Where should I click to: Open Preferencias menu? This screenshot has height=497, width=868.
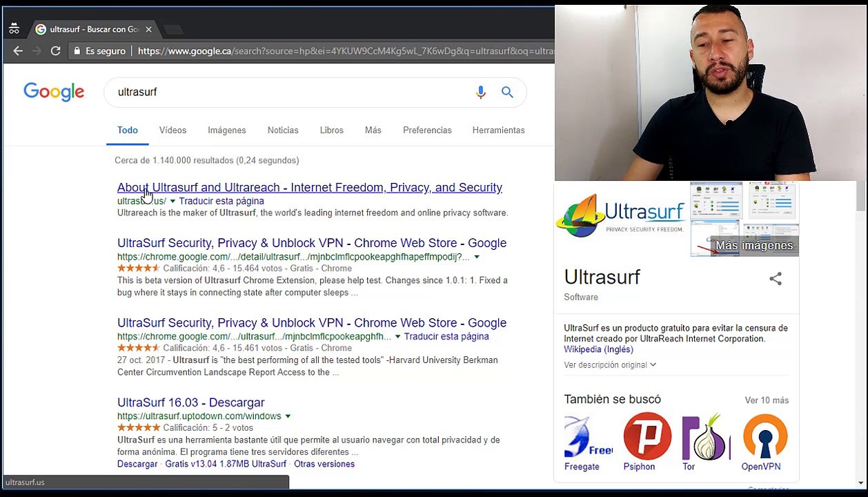click(x=427, y=130)
